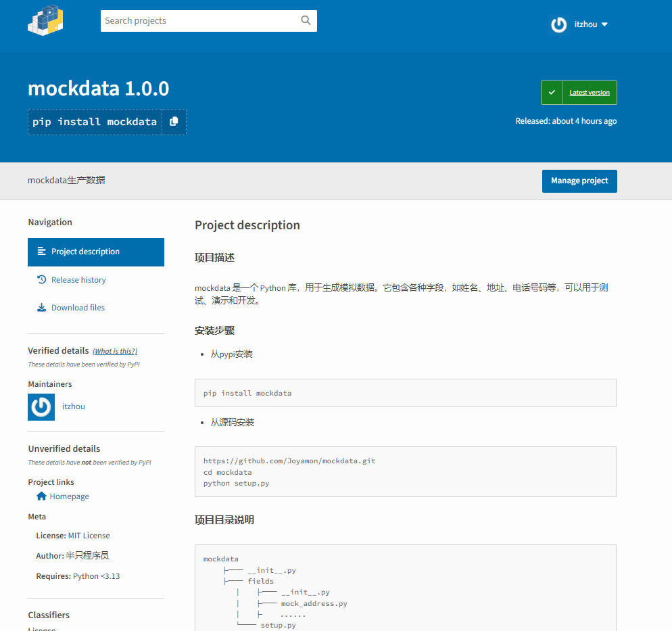The image size is (672, 631).
Task: Click the 'pip install mockdata' header command text
Action: (95, 122)
